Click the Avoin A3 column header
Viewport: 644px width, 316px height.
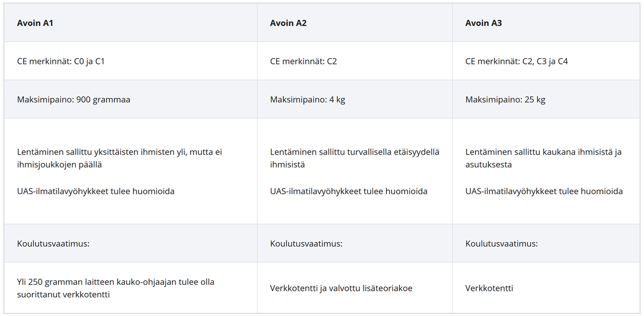pos(484,23)
